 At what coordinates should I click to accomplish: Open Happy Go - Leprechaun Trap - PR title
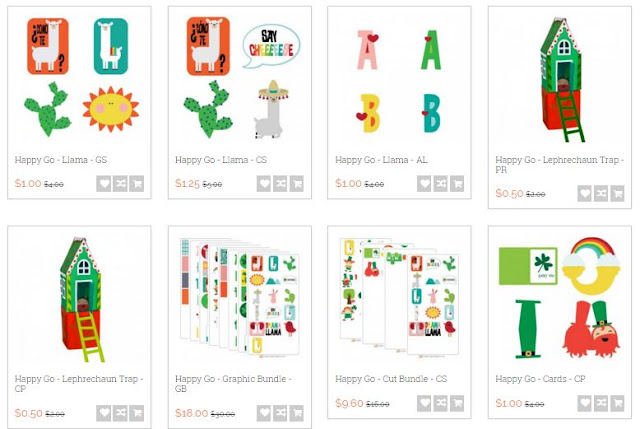pos(559,164)
